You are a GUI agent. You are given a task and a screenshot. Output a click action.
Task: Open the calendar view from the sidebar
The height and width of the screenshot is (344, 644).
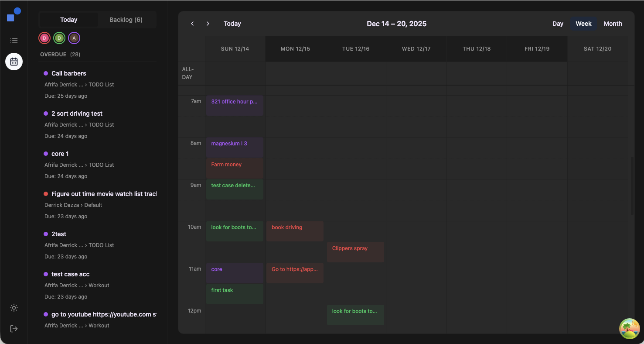coord(14,62)
